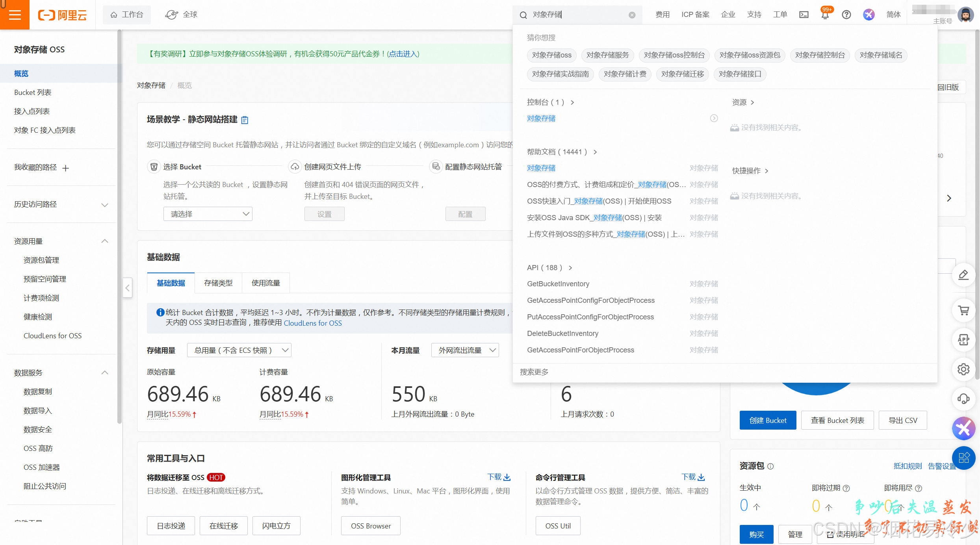Collapse the 资源用量 sidebar section

point(104,241)
